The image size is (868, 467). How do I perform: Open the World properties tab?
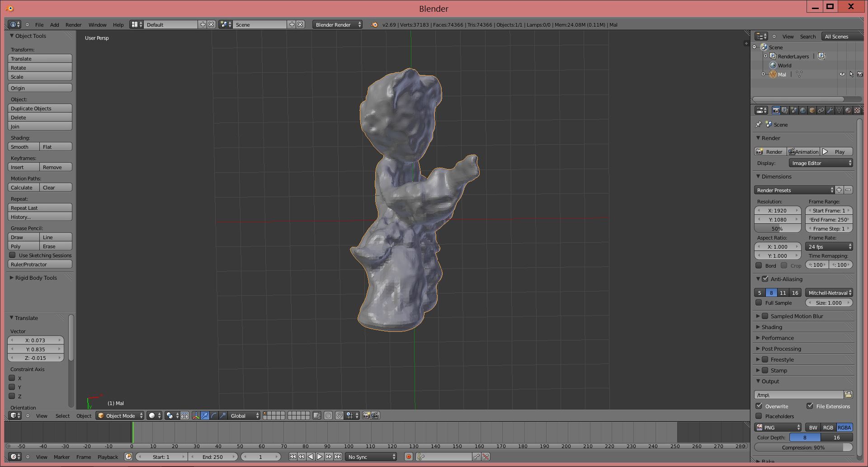pyautogui.click(x=802, y=110)
